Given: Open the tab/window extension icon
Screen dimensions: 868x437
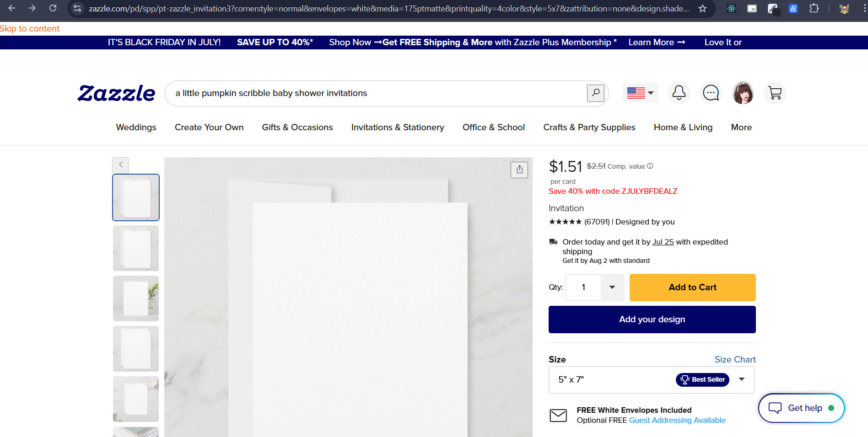Looking at the screenshot, I should pyautogui.click(x=752, y=8).
